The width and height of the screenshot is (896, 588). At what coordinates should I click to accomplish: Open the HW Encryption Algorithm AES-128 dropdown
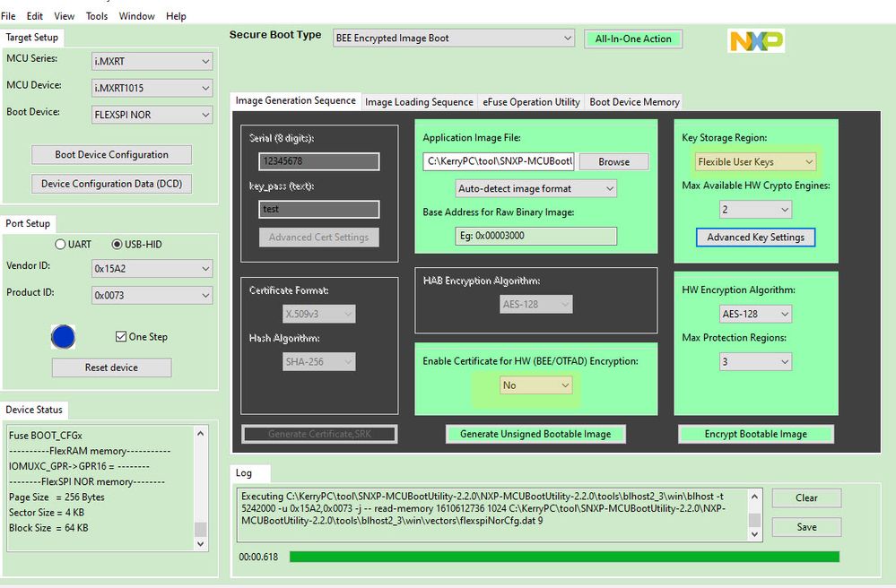[x=755, y=314]
